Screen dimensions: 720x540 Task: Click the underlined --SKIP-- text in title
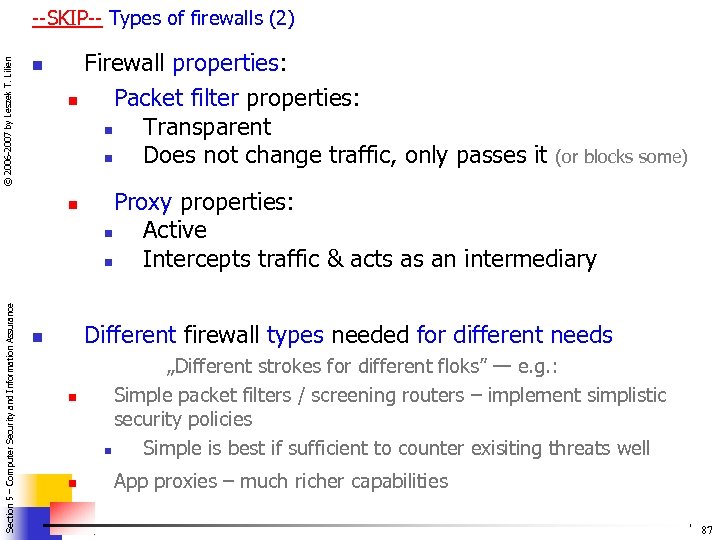(66, 18)
